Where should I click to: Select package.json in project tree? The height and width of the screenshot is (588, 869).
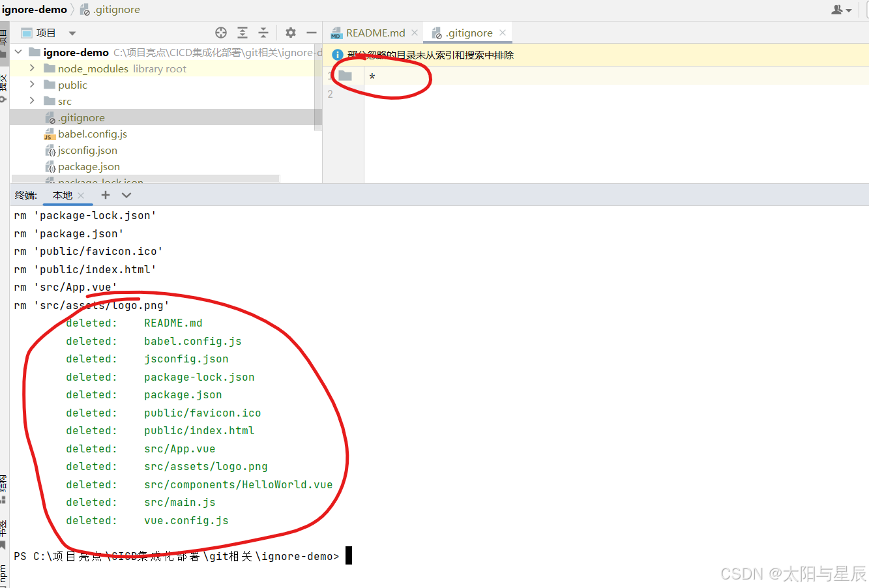[89, 166]
